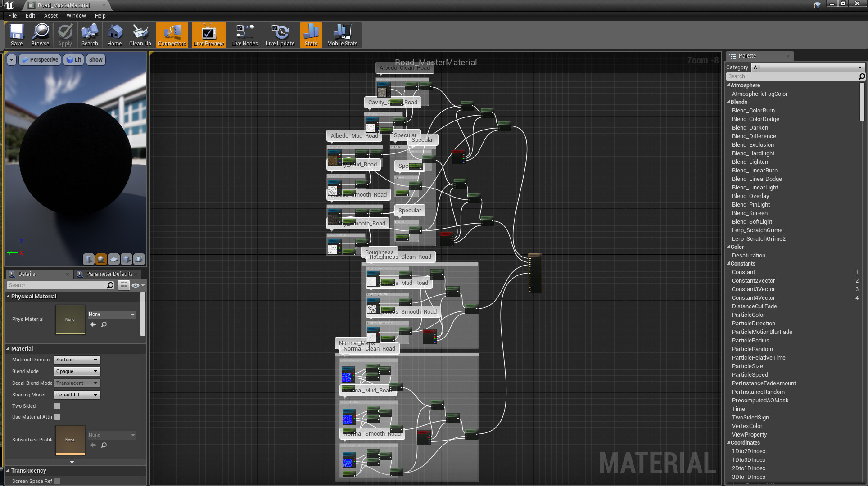The image size is (868, 486).
Task: Open the Help menu
Action: (100, 15)
